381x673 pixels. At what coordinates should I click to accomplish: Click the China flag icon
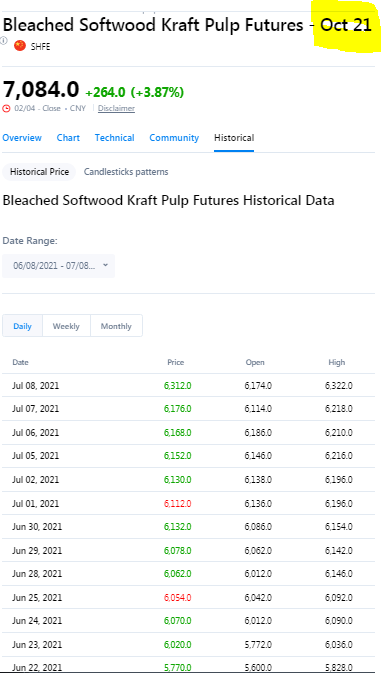(x=20, y=45)
